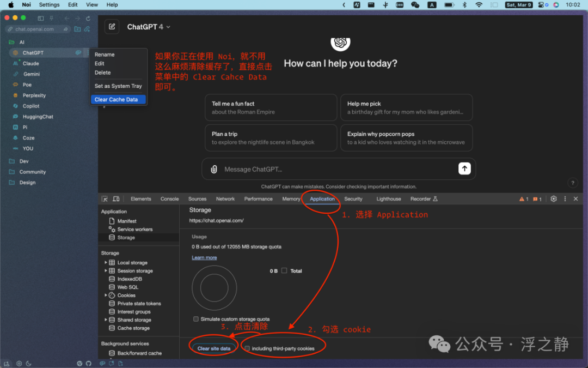Open the DevTools three-dot more menu

[565, 198]
